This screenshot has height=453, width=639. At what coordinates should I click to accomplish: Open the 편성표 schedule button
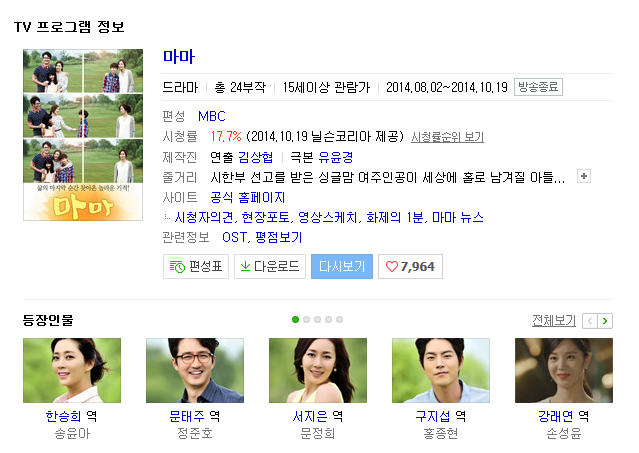[x=196, y=266]
